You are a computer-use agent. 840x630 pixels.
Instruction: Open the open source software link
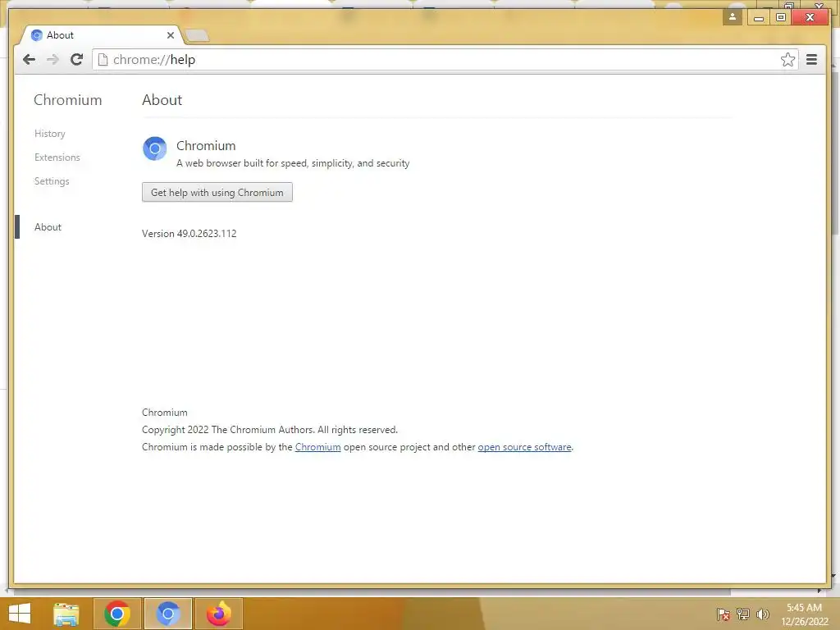point(524,447)
